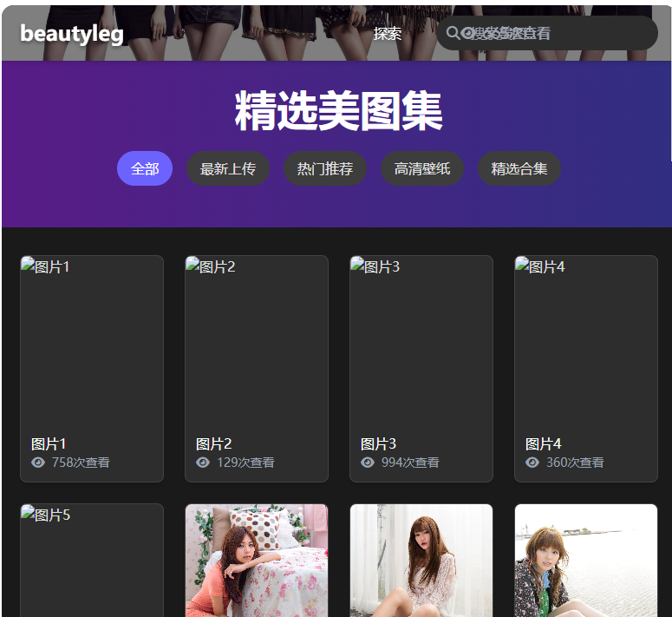This screenshot has height=617, width=672.
Task: Click the 图片2 title text
Action: [213, 443]
